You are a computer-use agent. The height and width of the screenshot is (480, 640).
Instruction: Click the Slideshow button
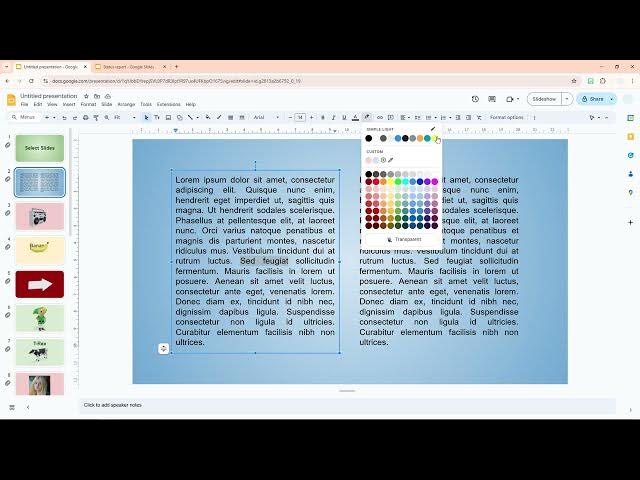pyautogui.click(x=544, y=99)
